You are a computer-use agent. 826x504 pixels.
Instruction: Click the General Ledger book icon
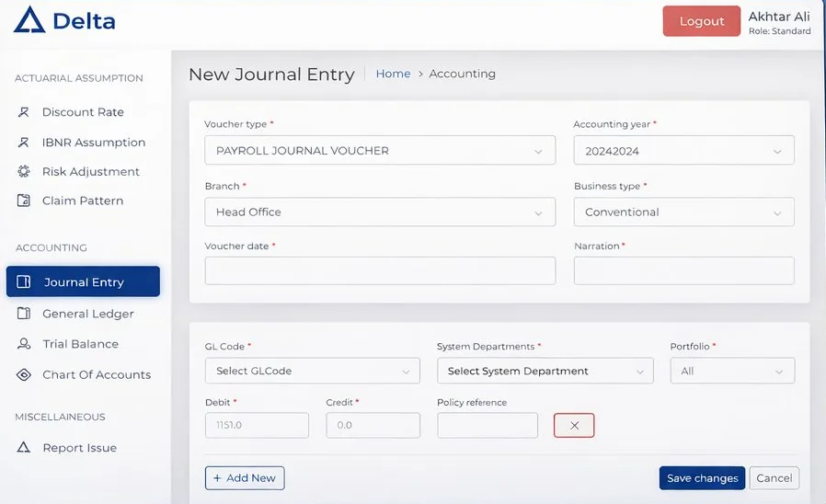[24, 314]
